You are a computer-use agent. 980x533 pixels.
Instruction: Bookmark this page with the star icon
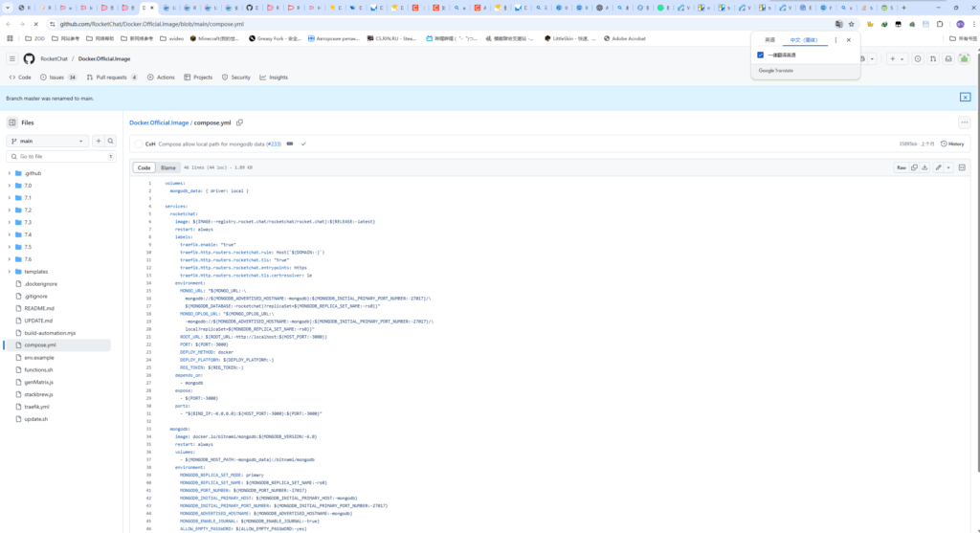pyautogui.click(x=851, y=24)
